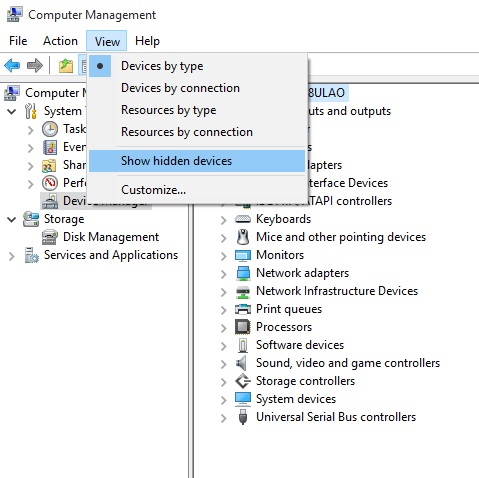479x478 pixels.
Task: Select Devices by type radio option
Action: point(197,66)
